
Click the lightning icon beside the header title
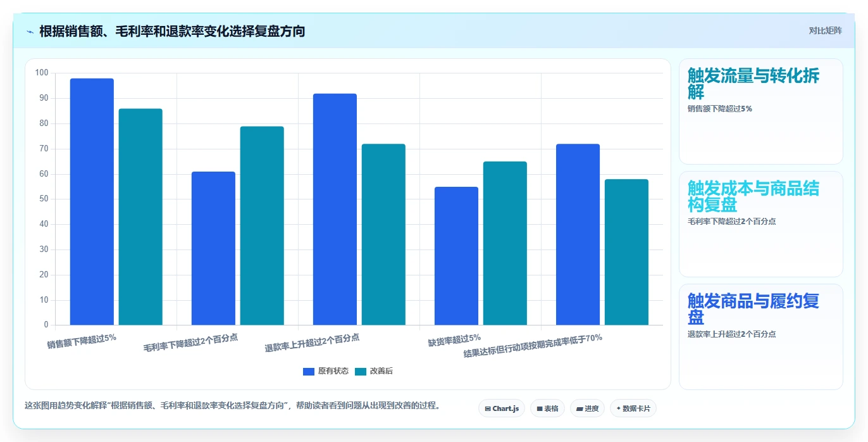(x=30, y=32)
